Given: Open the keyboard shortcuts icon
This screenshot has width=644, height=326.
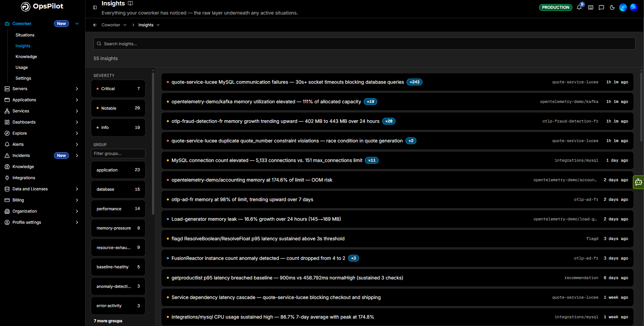Looking at the screenshot, I should click(x=591, y=7).
